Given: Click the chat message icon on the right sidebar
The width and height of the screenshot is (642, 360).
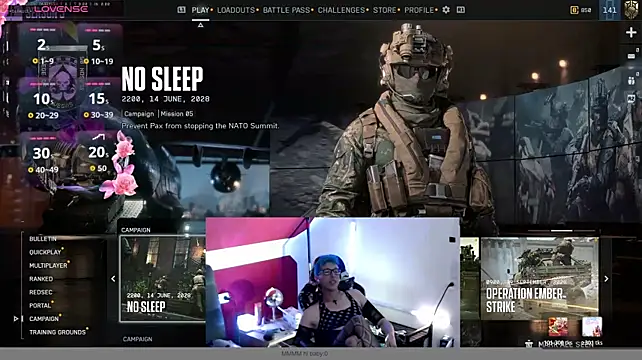Looking at the screenshot, I should tap(631, 56).
